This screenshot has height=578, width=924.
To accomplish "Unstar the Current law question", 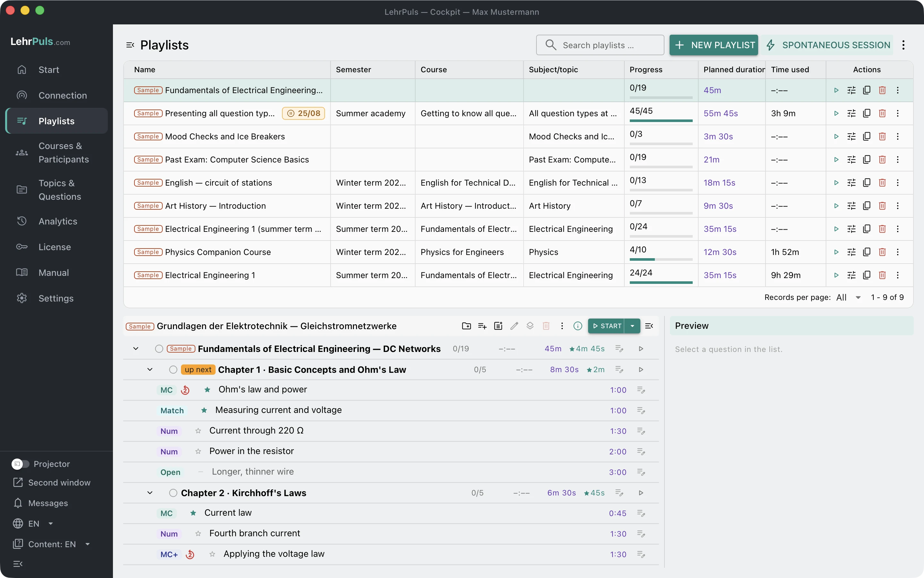I will click(193, 513).
